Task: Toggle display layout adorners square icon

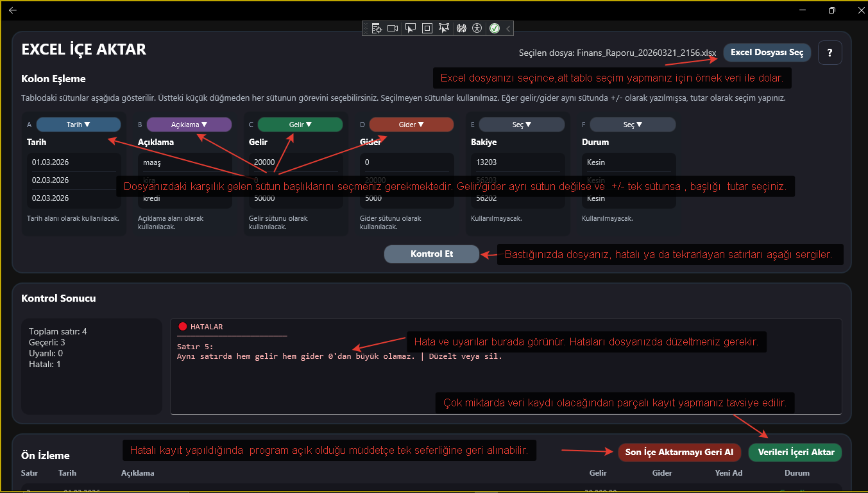Action: [x=427, y=28]
